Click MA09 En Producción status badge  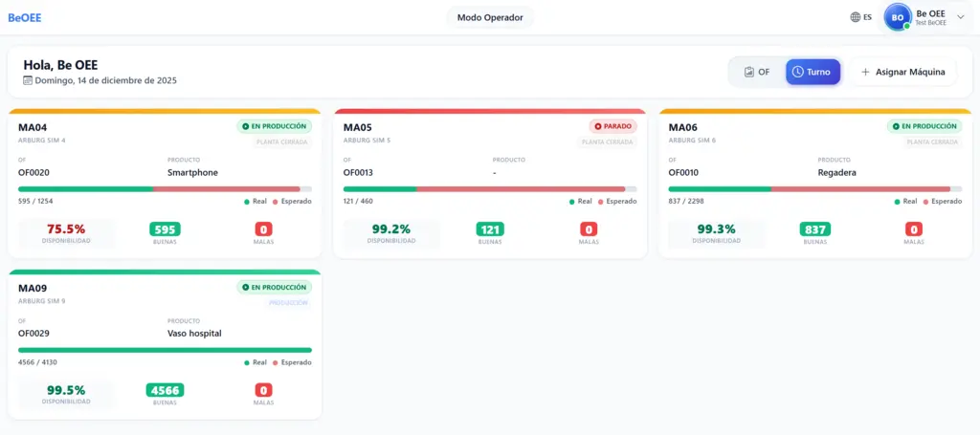(275, 287)
